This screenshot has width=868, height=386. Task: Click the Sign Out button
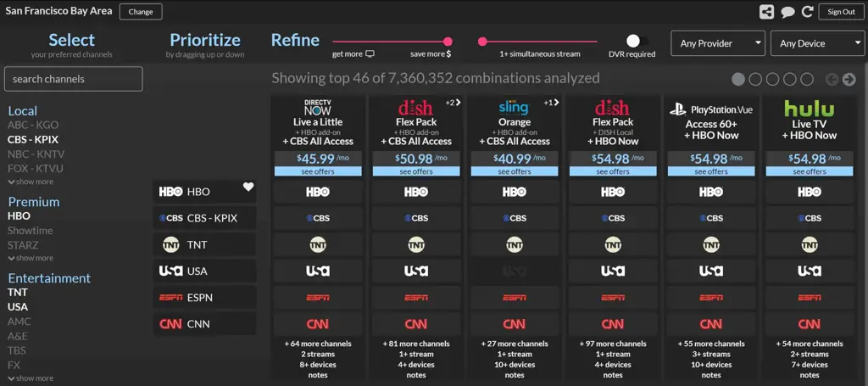pyautogui.click(x=842, y=12)
